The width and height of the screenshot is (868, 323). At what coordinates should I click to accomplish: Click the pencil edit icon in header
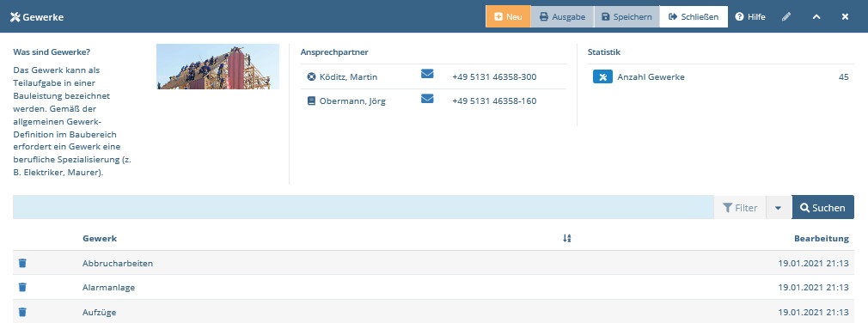tap(786, 16)
